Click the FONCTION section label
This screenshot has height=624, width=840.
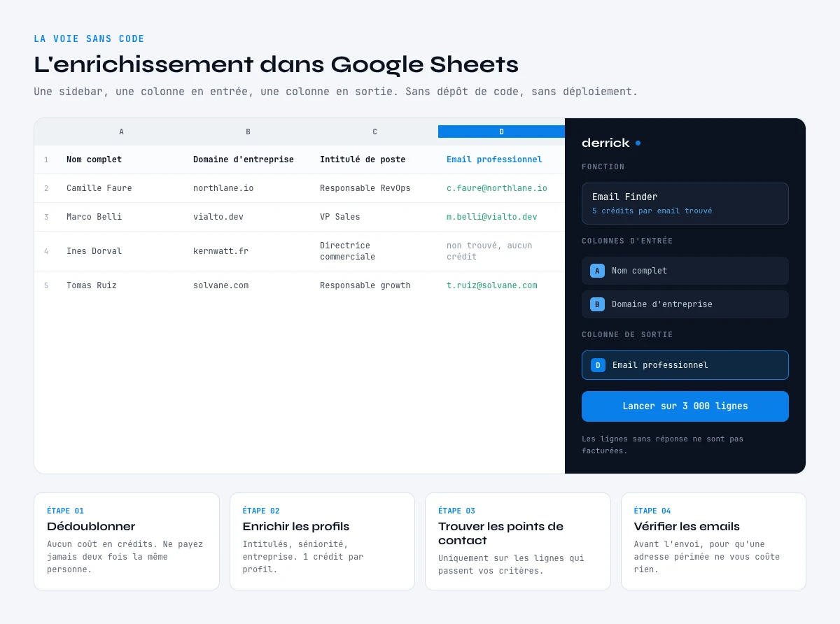click(603, 167)
